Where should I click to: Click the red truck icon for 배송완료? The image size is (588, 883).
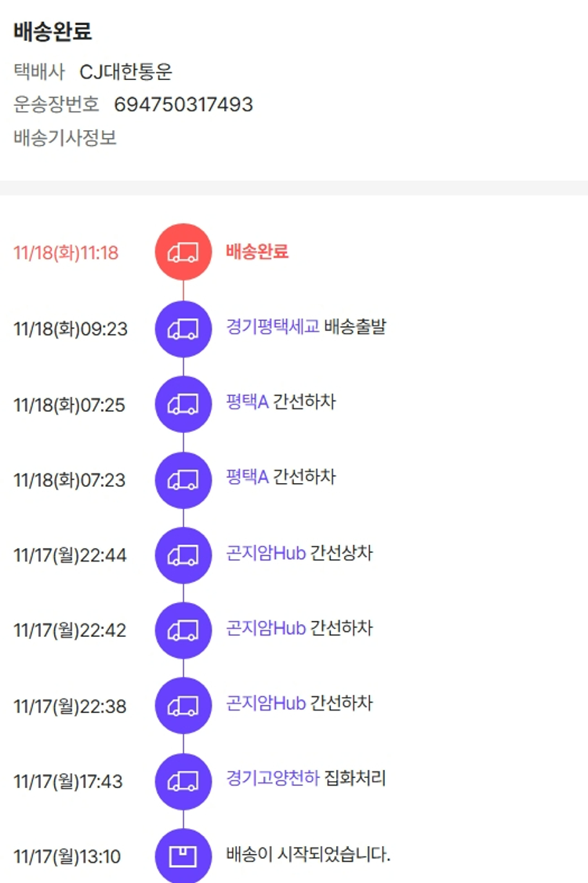click(183, 252)
